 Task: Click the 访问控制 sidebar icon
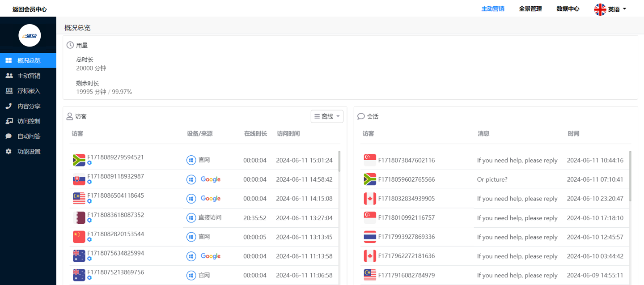[x=9, y=121]
